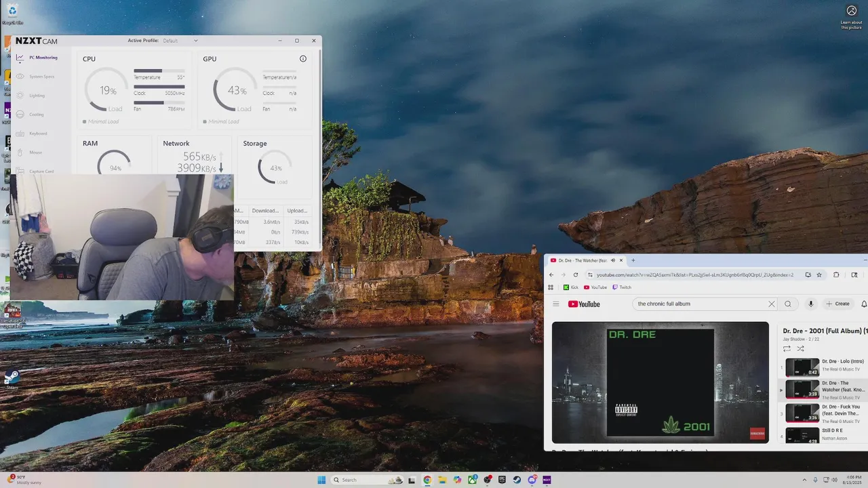Click the 3909 KB/s network download value
The width and height of the screenshot is (868, 488).
[x=197, y=168]
